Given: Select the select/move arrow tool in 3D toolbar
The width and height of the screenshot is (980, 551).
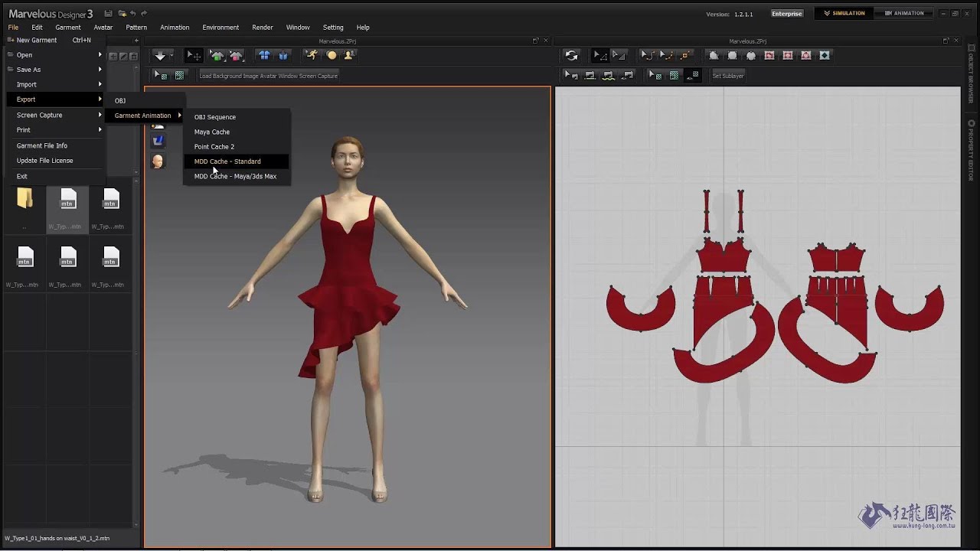Looking at the screenshot, I should pos(194,55).
